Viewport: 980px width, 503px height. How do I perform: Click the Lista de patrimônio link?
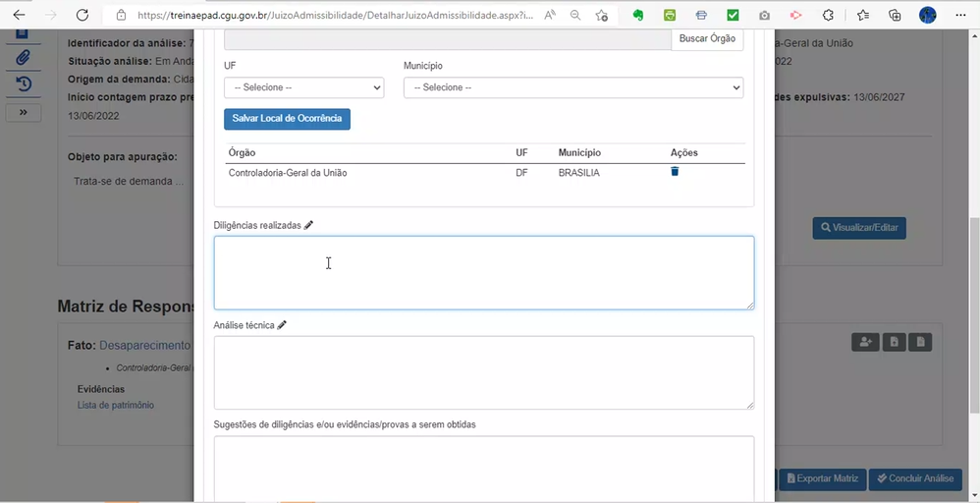[x=116, y=405]
